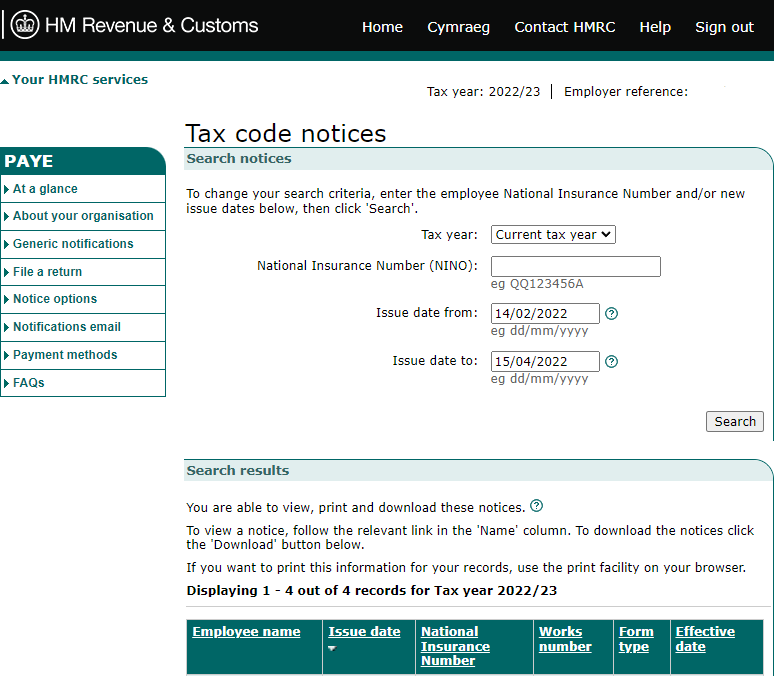Click the Issue date from field
Image resolution: width=776 pixels, height=676 pixels.
click(545, 314)
